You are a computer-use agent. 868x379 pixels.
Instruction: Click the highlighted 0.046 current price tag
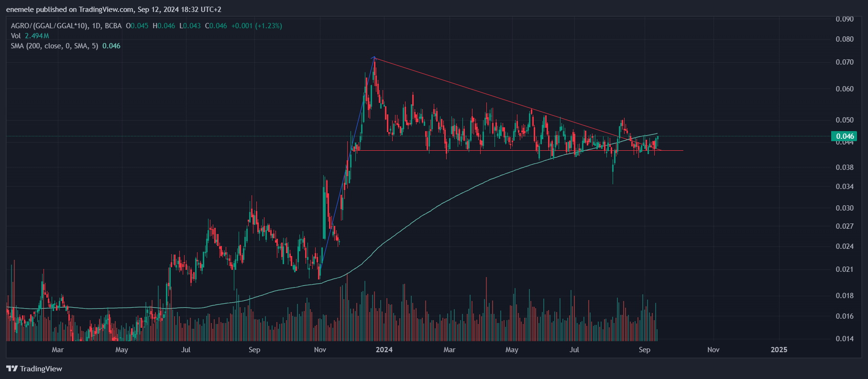(x=845, y=136)
